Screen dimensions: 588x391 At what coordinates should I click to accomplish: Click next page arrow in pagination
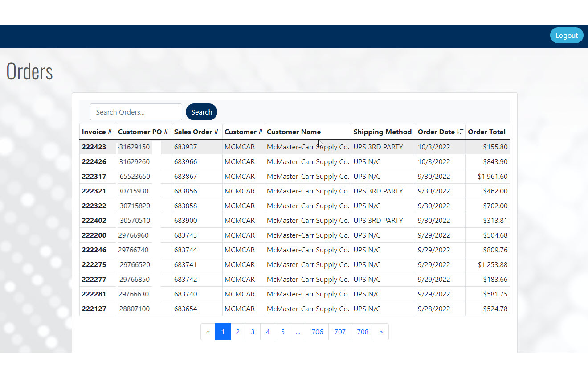pyautogui.click(x=381, y=332)
